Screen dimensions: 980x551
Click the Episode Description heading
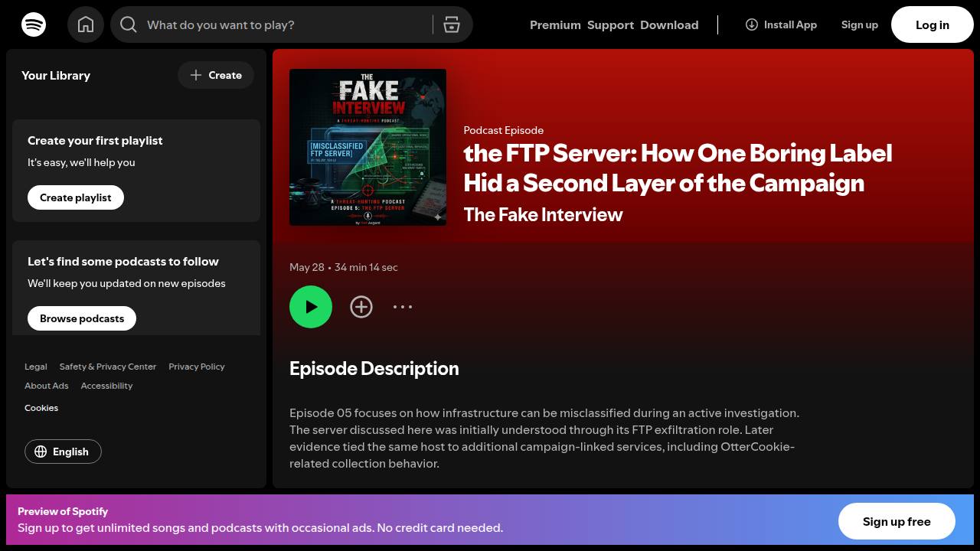click(x=374, y=368)
